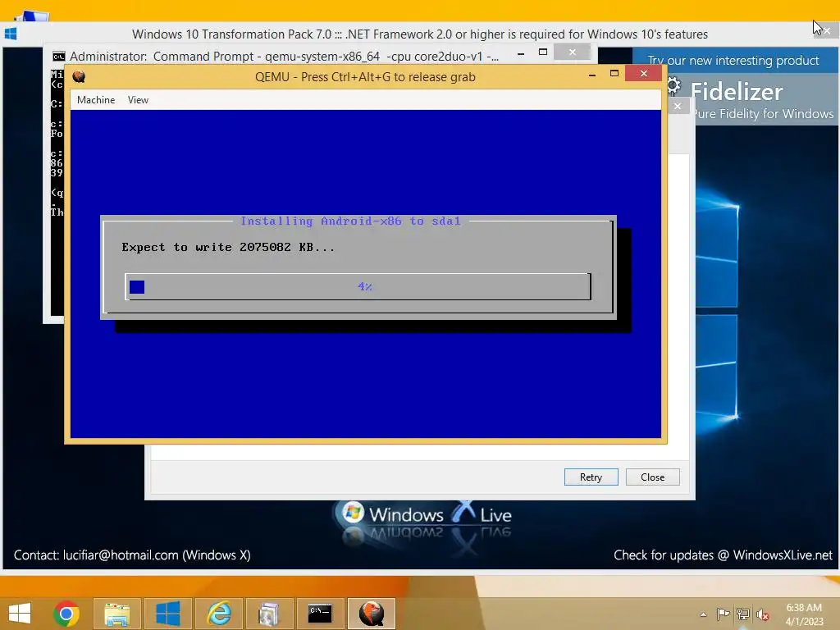Click the 'Contact: lucifiar@hotmail.com' text

[132, 555]
